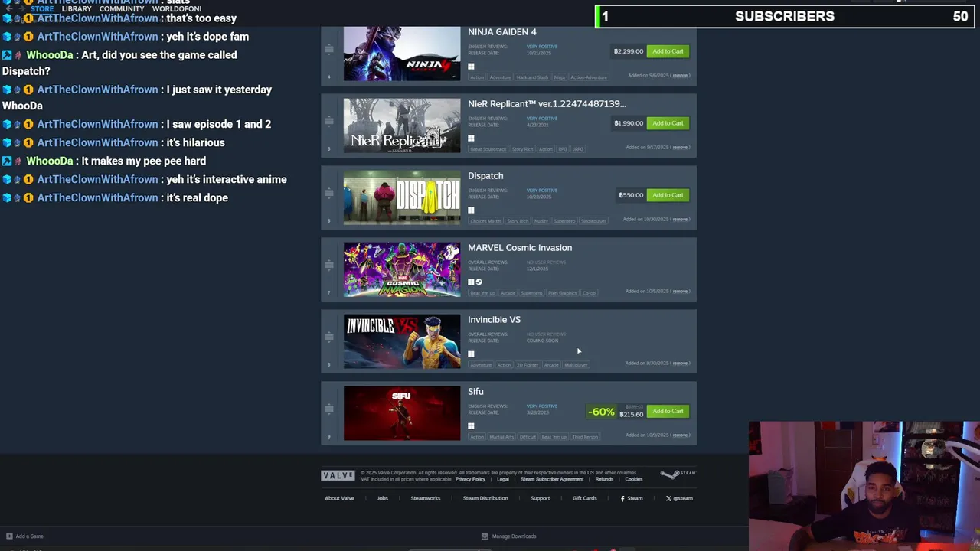Open the Cookies footer link
Image resolution: width=980 pixels, height=551 pixels.
(634, 479)
